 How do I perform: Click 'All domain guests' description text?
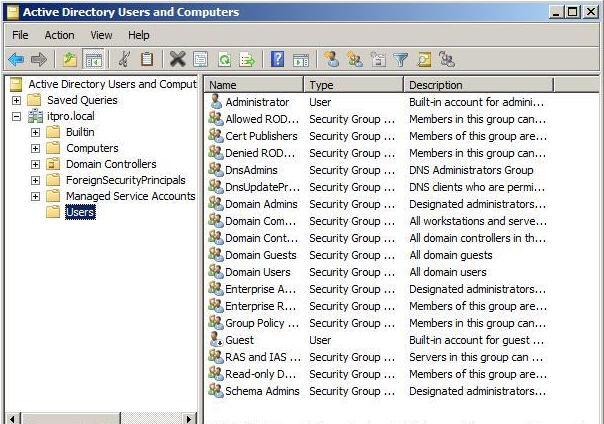[451, 255]
